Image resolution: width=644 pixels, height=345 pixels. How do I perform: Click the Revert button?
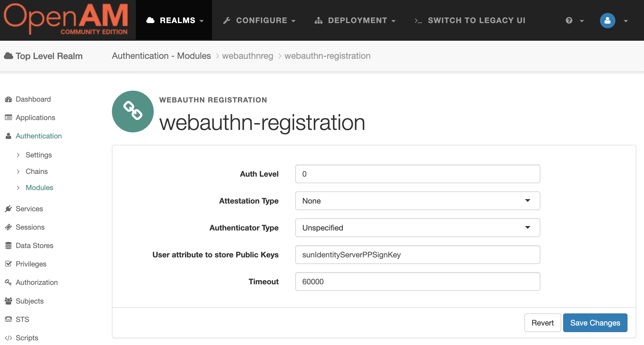coord(543,322)
